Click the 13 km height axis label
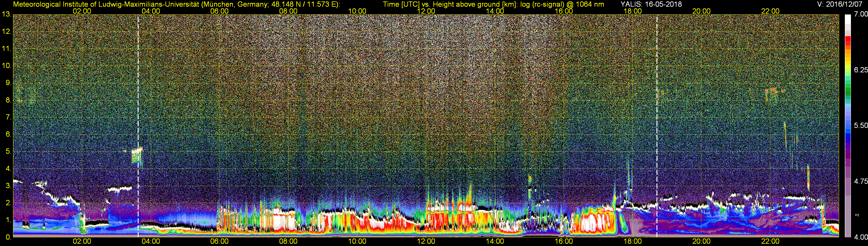The image size is (868, 246). (x=6, y=14)
